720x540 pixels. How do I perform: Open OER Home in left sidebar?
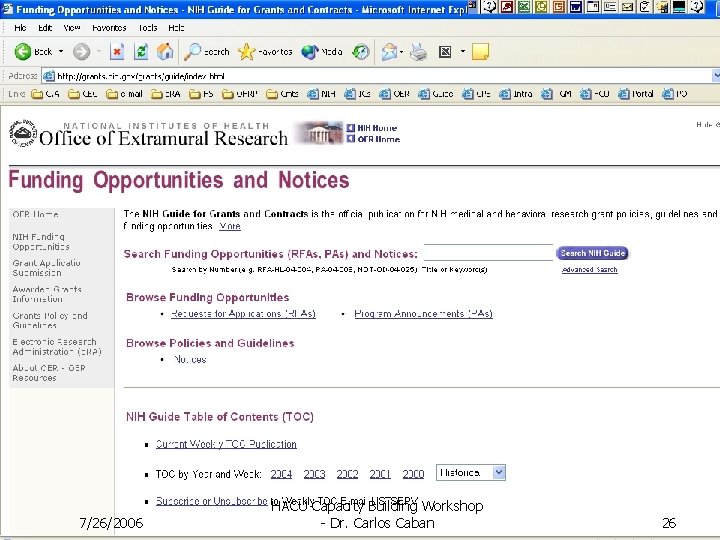pyautogui.click(x=35, y=214)
